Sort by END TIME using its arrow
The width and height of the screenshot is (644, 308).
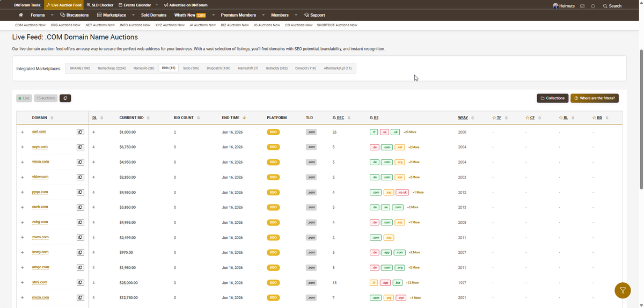244,118
